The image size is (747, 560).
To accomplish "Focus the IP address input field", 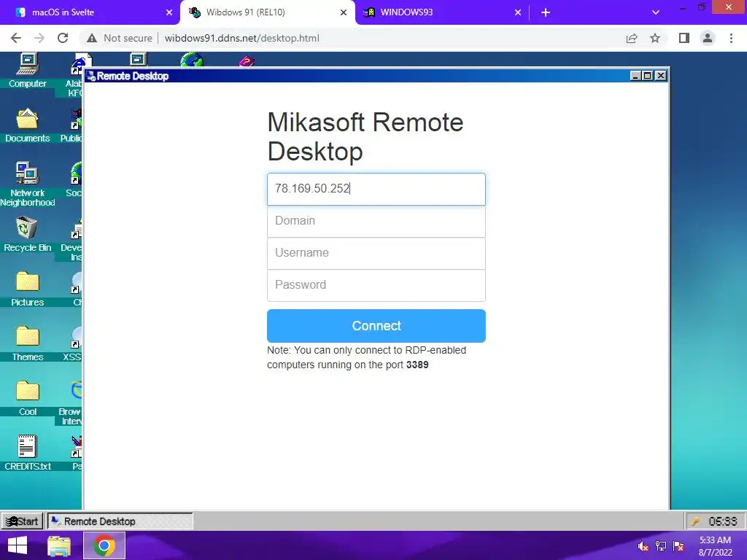I will click(x=376, y=189).
